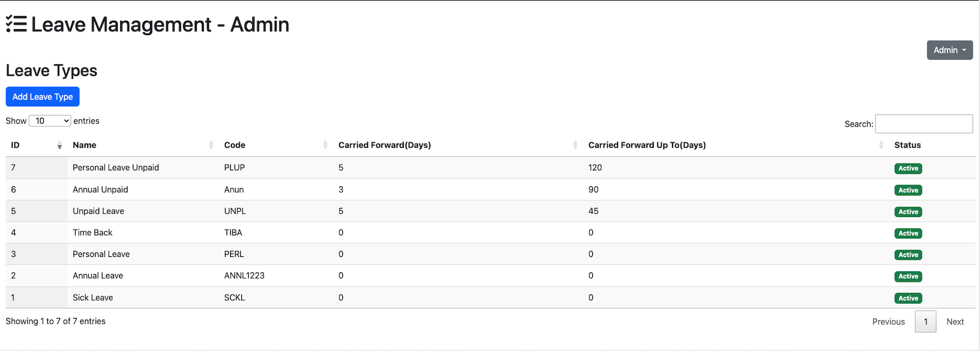Focus the Search input field
Image resolution: width=980 pixels, height=351 pixels.
tap(923, 124)
